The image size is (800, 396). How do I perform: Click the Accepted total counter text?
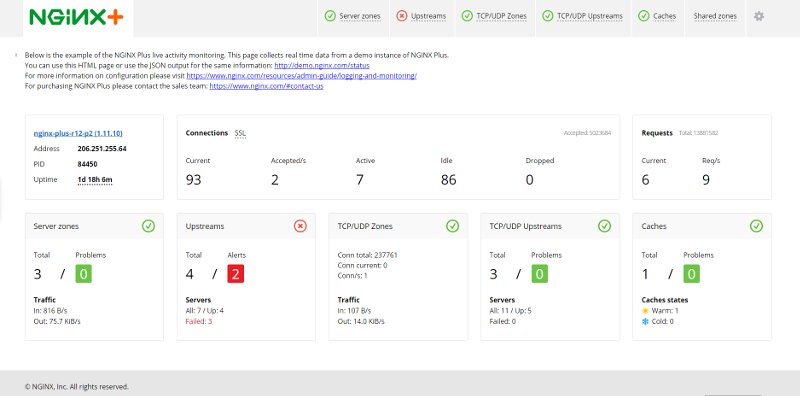tap(587, 133)
